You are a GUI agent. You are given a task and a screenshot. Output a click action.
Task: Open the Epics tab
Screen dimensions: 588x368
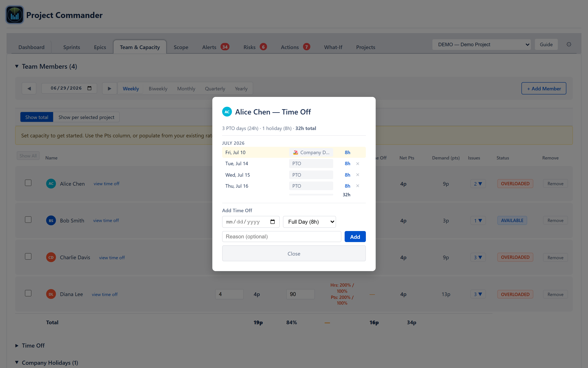[x=100, y=47]
